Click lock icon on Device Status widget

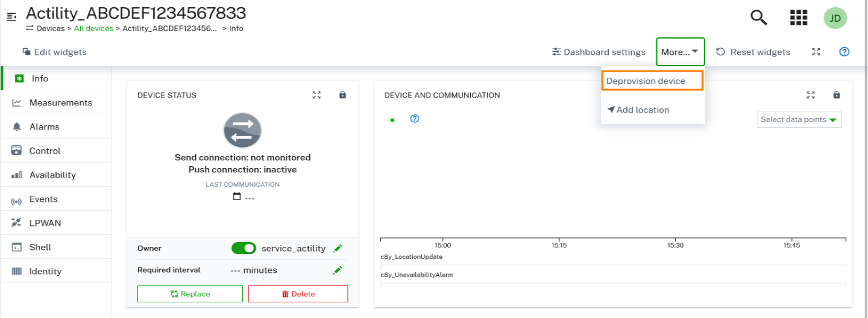342,95
